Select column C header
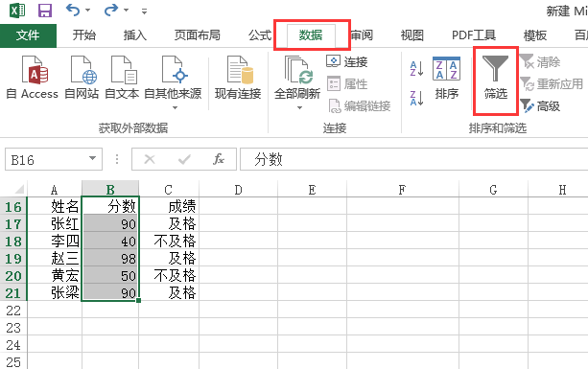Viewport: 588px width, 369px height. (x=169, y=190)
